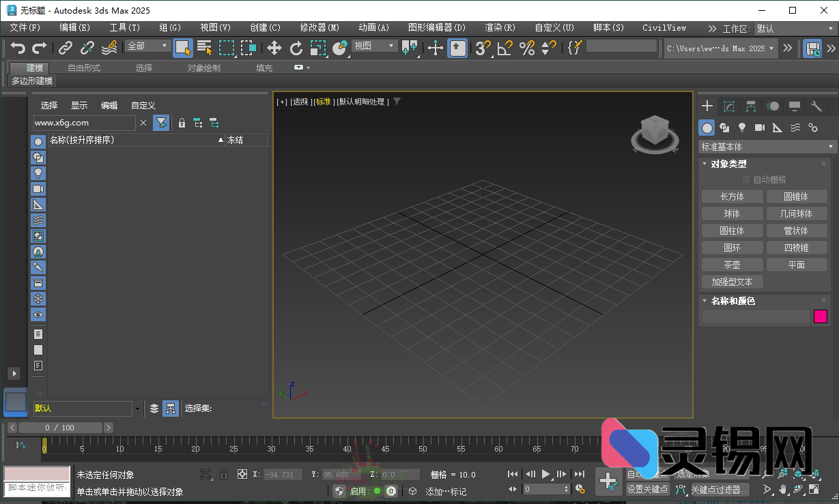
Task: Toggle the Spinner Snap icon
Action: 549,48
